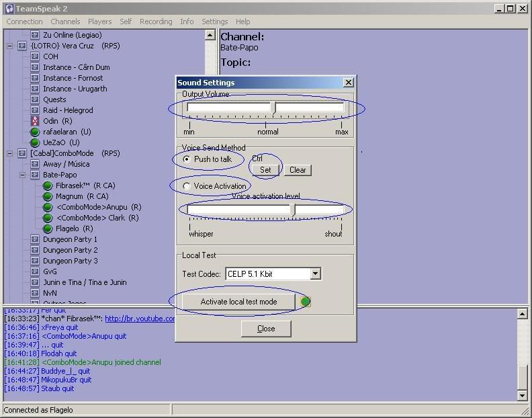Click the chat log scroll up arrow
Image resolution: width=532 pixels, height=418 pixels.
click(x=522, y=314)
